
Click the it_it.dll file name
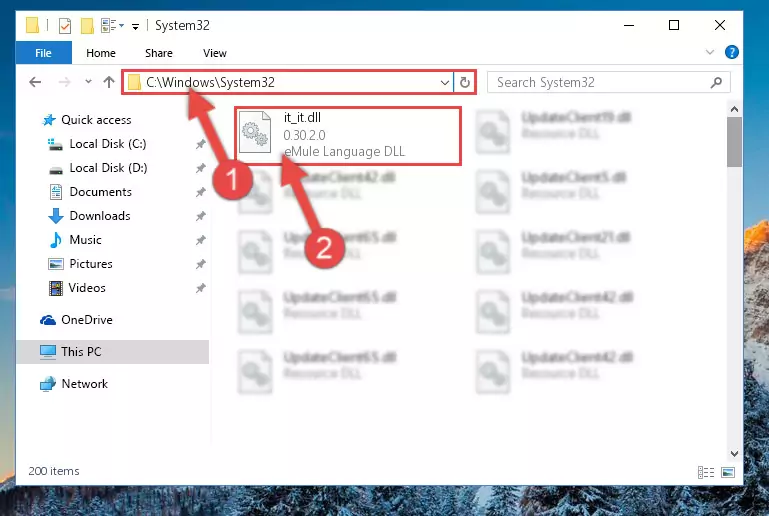(302, 118)
